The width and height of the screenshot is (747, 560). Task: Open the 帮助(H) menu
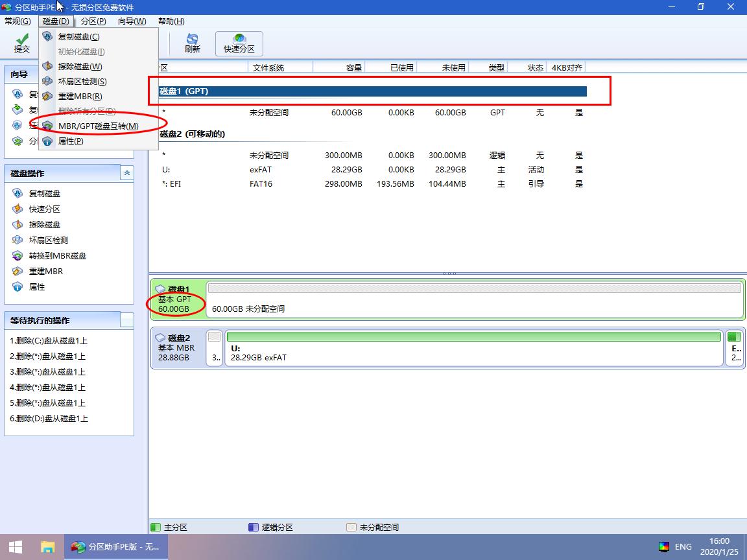(171, 21)
